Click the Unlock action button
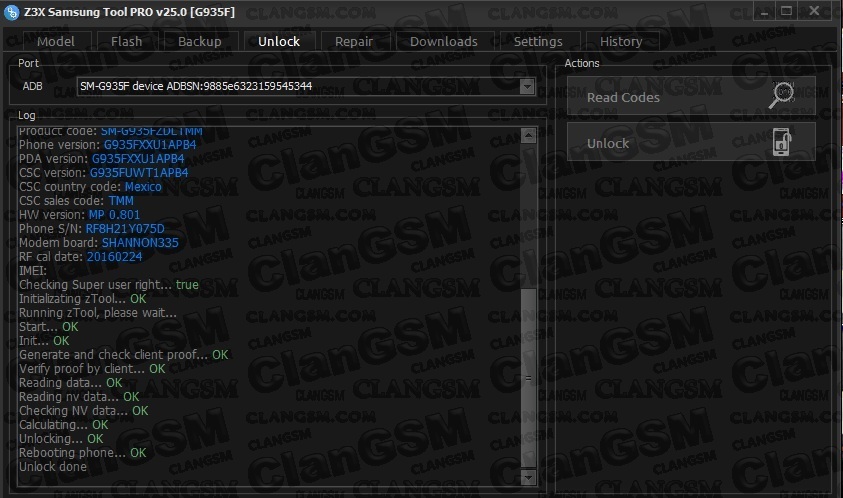Screen dimensions: 843x498 [691, 142]
